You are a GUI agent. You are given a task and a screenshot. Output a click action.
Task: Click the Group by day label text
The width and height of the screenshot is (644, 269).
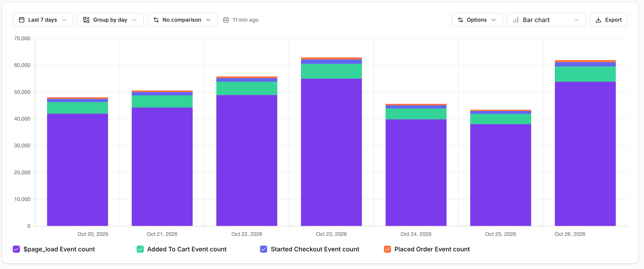(110, 20)
